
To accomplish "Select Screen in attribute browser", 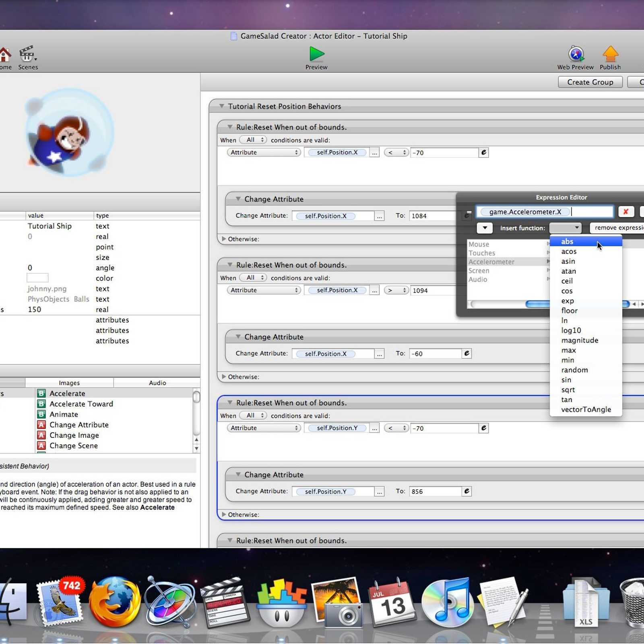I will click(509, 270).
